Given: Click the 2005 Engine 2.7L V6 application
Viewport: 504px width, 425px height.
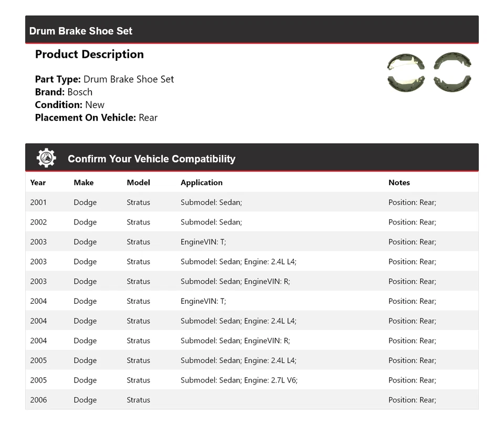Looking at the screenshot, I should (239, 380).
